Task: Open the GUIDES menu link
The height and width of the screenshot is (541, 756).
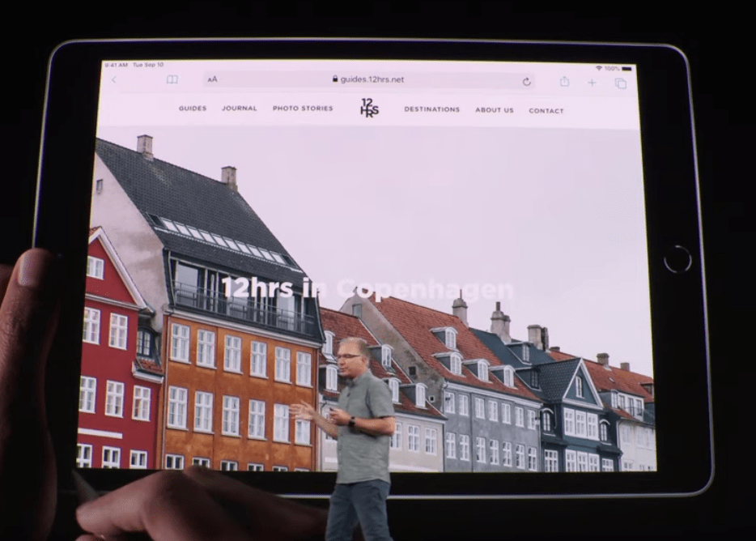Action: pos(193,108)
